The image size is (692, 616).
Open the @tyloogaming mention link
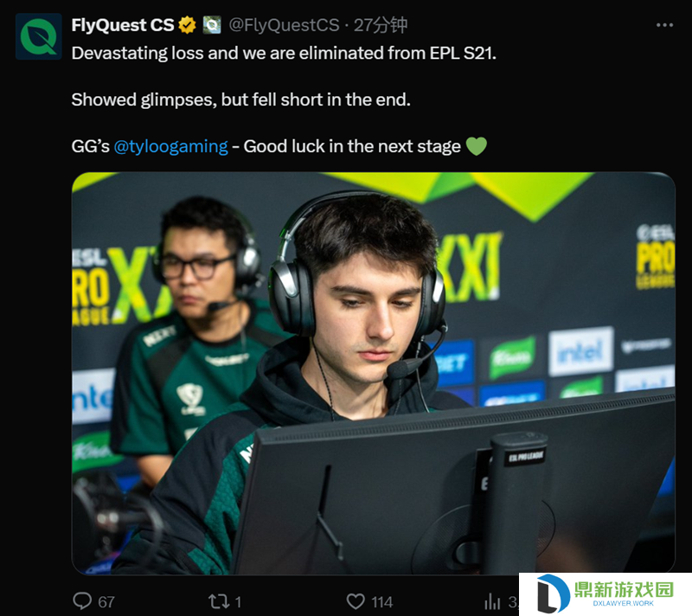(x=170, y=146)
